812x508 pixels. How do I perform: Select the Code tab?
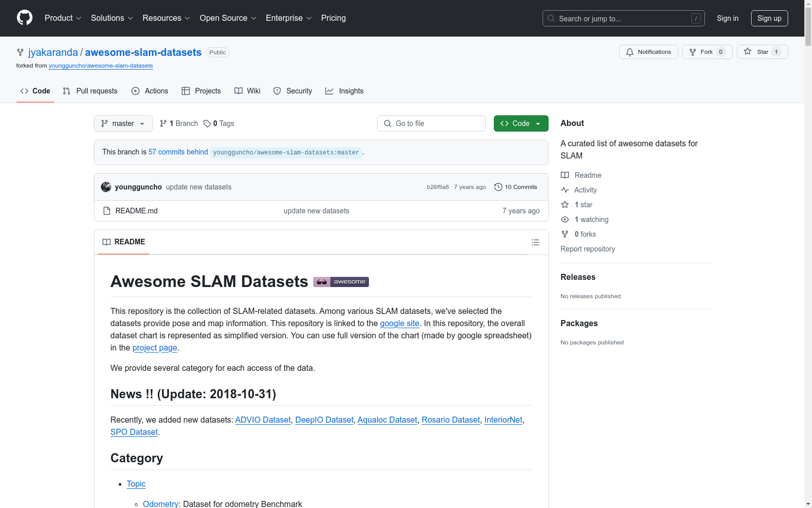(36, 91)
